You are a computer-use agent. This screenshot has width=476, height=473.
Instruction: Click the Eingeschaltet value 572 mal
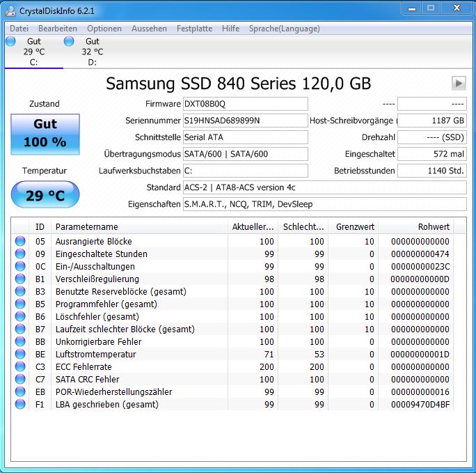point(432,154)
